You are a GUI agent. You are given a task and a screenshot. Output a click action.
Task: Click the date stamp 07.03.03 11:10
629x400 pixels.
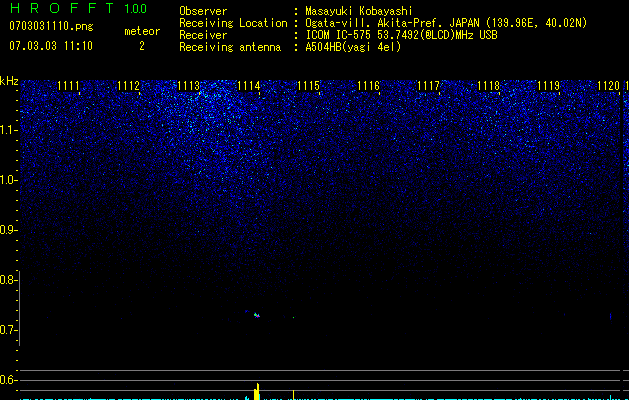pos(51,46)
